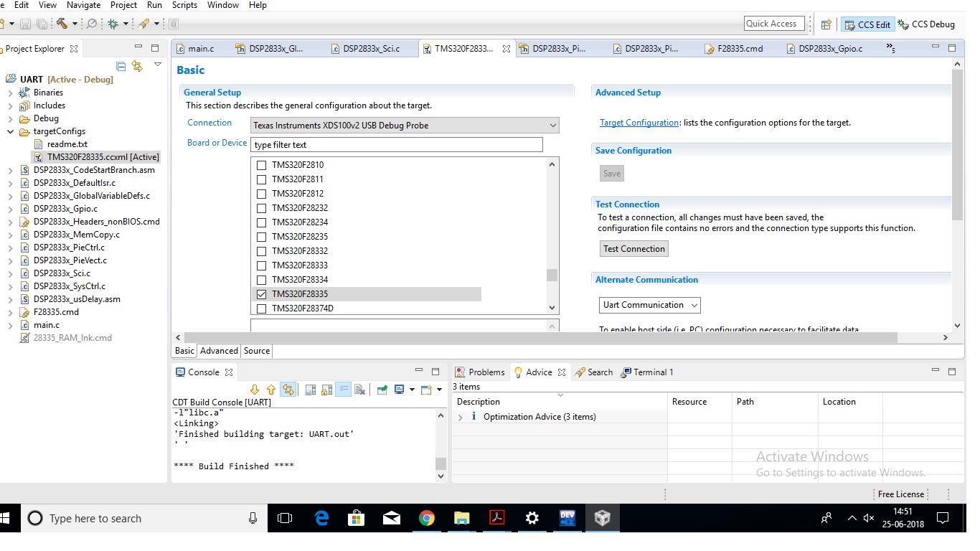The height and width of the screenshot is (551, 980).
Task: Check the TMS320F28334 device checkbox
Action: (261, 280)
